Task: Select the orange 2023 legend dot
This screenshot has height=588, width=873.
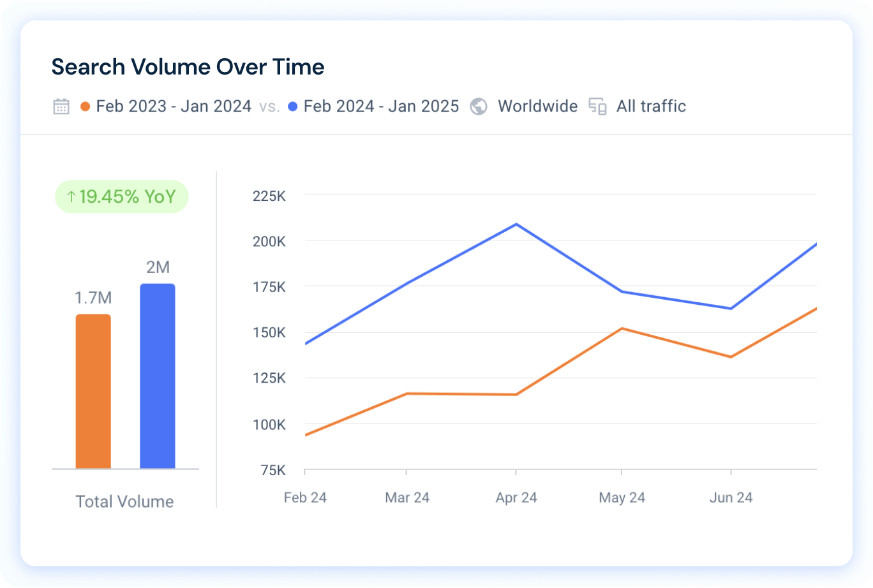Action: click(84, 107)
